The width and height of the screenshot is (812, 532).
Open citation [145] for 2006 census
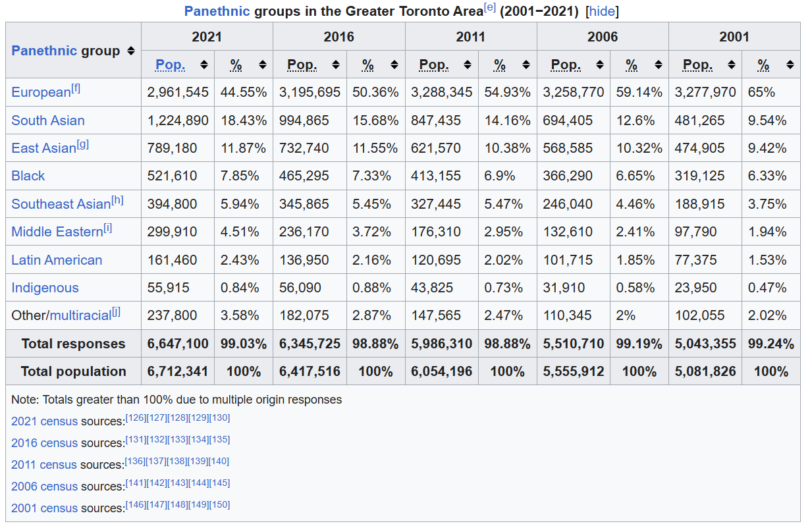click(x=220, y=483)
